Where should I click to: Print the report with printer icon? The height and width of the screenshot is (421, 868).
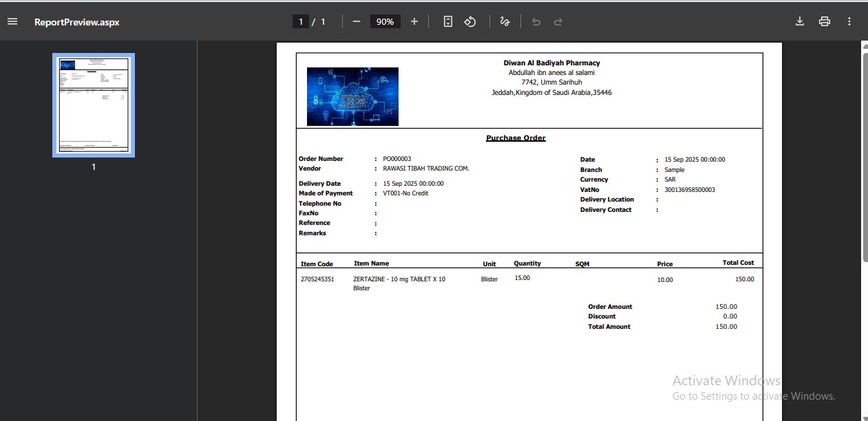pos(825,21)
